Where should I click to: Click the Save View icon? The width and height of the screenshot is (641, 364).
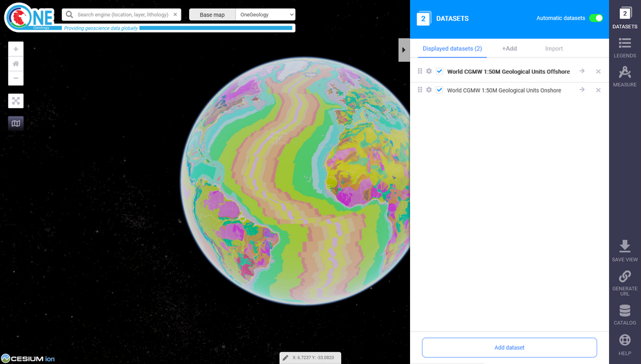pos(624,250)
